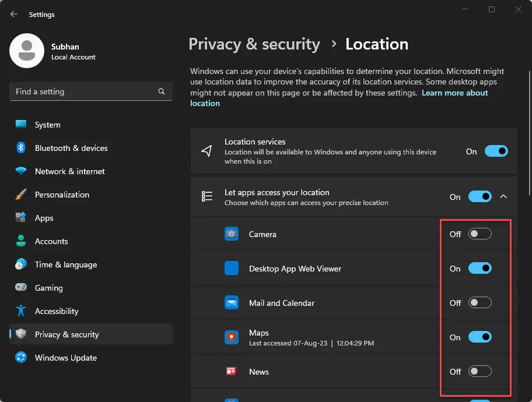Maximize the Settings window
This screenshot has height=402, width=532.
point(492,9)
